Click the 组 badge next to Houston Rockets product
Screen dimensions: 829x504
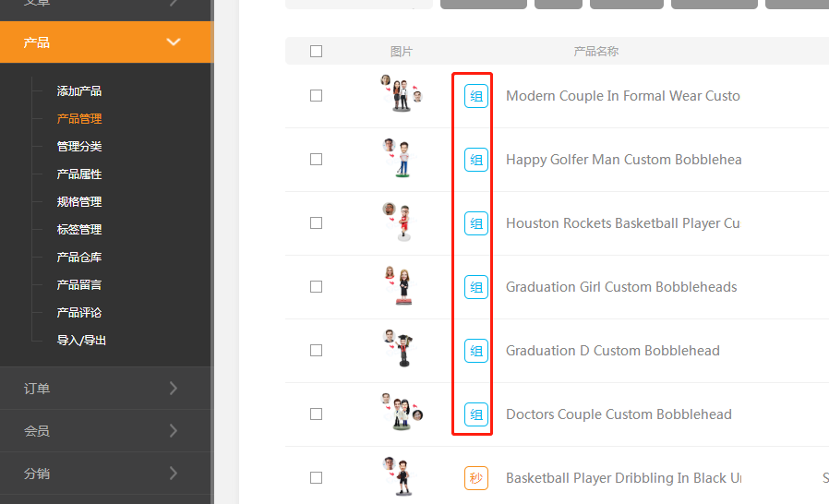click(x=475, y=223)
